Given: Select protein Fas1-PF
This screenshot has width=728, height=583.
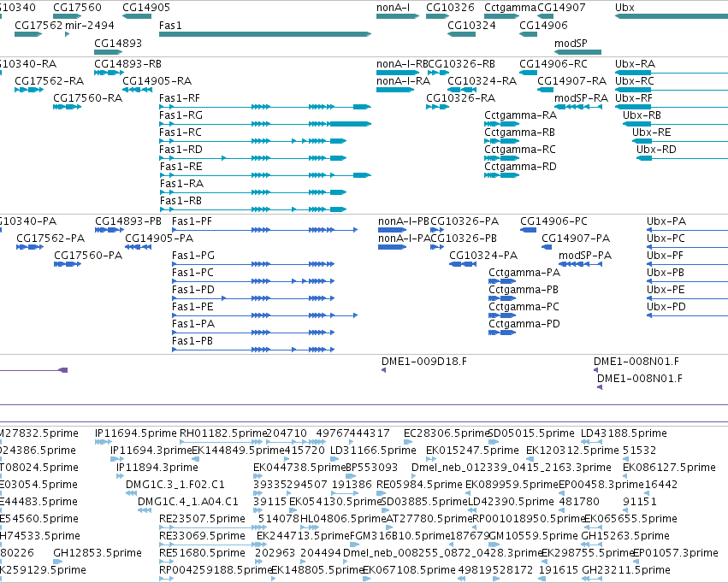Looking at the screenshot, I should coord(264,230).
